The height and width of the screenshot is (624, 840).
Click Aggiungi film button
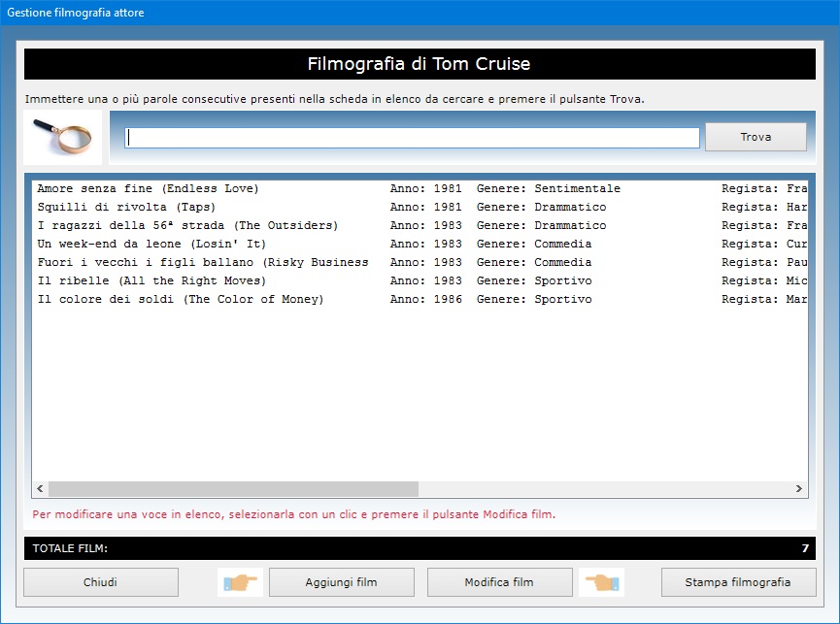point(341,582)
